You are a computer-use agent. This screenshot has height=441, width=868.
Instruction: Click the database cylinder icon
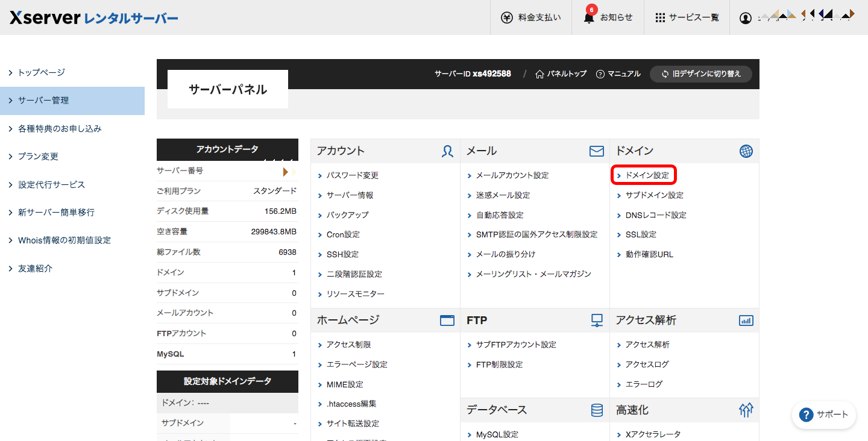(596, 410)
